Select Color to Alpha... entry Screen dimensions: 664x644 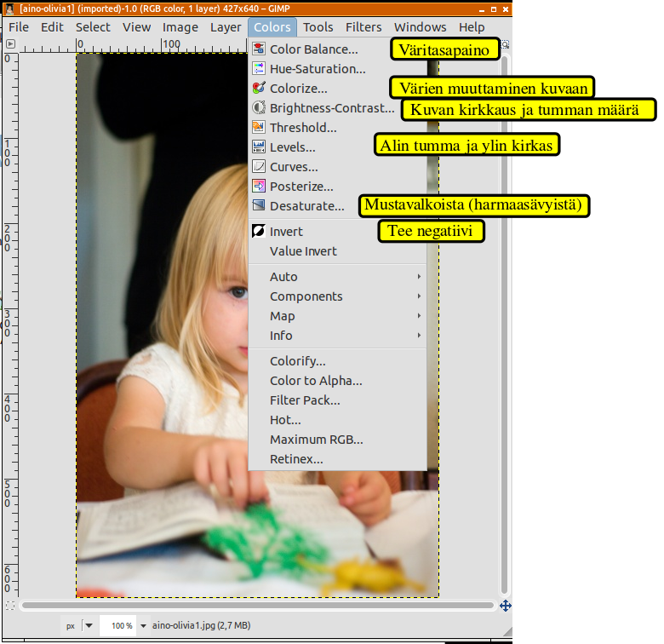coord(337,380)
